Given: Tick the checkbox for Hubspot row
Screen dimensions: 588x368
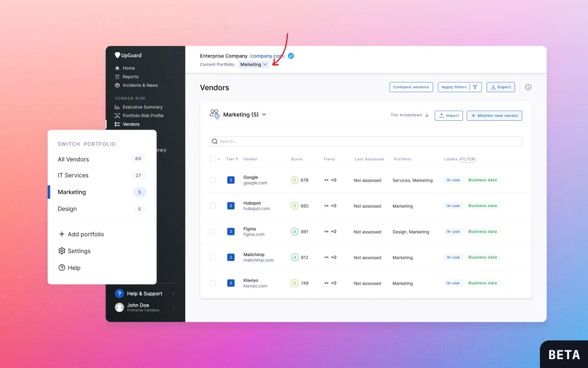Looking at the screenshot, I should click(213, 206).
